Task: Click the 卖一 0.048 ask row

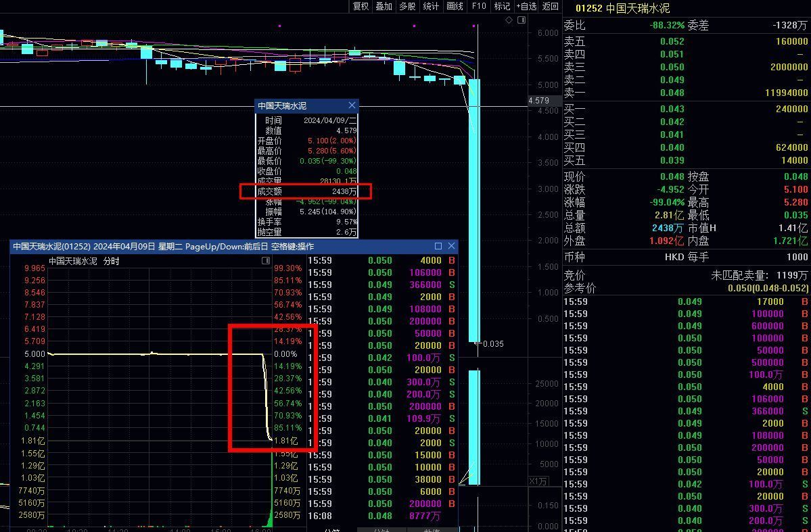Action: 686,93
